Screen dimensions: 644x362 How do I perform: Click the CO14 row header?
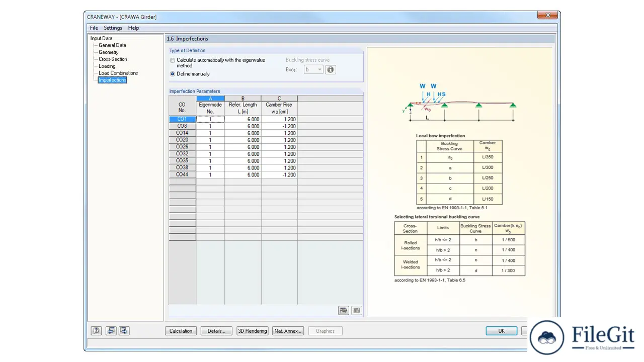[182, 133]
